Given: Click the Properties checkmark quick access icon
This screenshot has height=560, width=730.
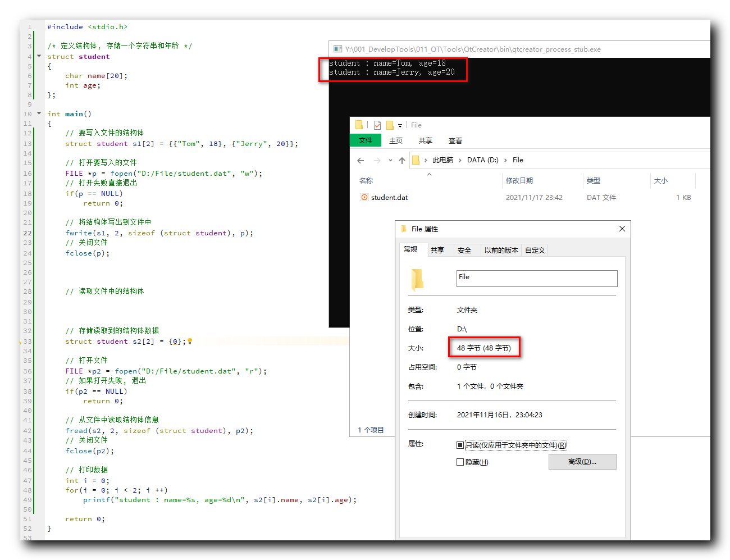Looking at the screenshot, I should tap(377, 125).
